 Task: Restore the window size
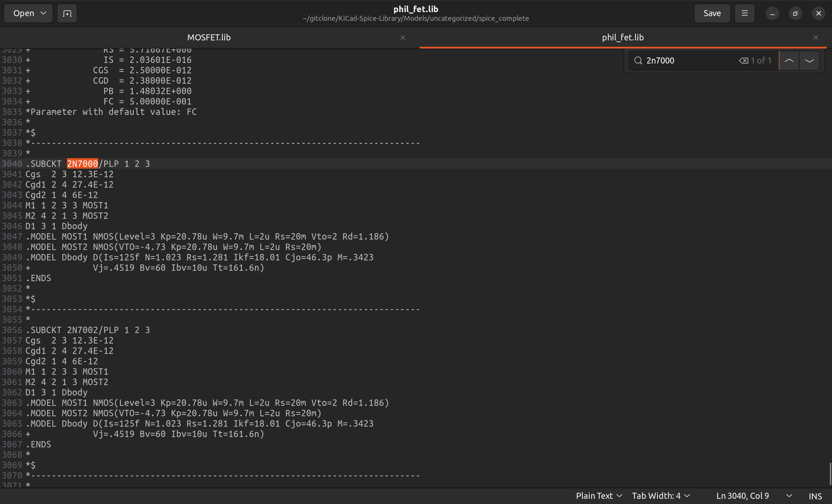[x=795, y=14]
